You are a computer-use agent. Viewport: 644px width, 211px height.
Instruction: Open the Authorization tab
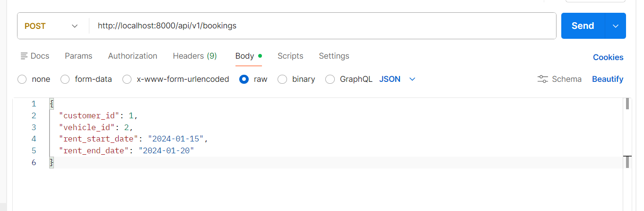[132, 56]
